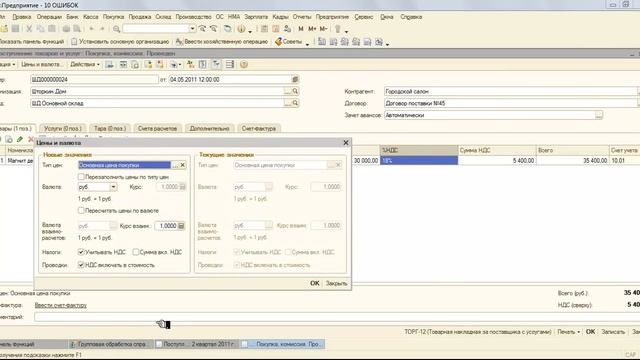640x360 pixels.
Task: Click the orange help icon in document toolbar
Action: [244, 64]
